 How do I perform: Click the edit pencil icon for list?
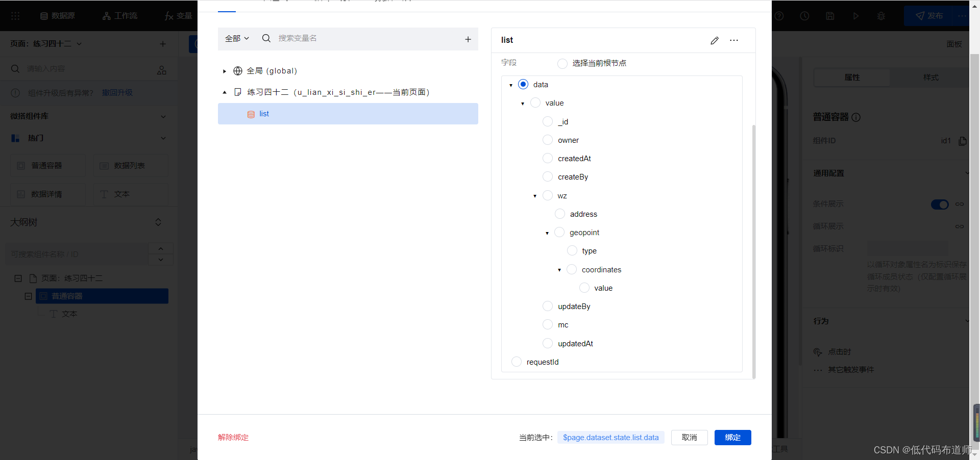715,40
